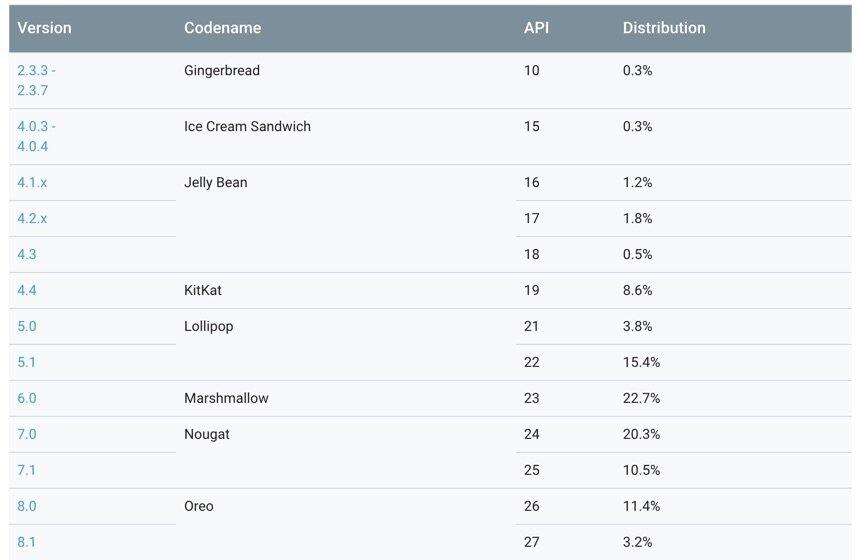Click the Distribution column header
This screenshot has width=860, height=560.
coord(664,28)
